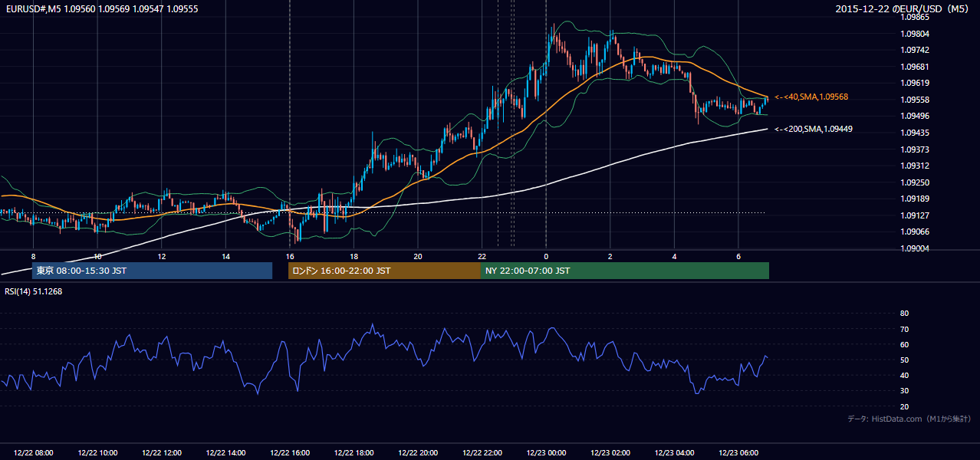The width and height of the screenshot is (980, 460).
Task: Open the HistData.com data source credit
Action: (x=909, y=419)
